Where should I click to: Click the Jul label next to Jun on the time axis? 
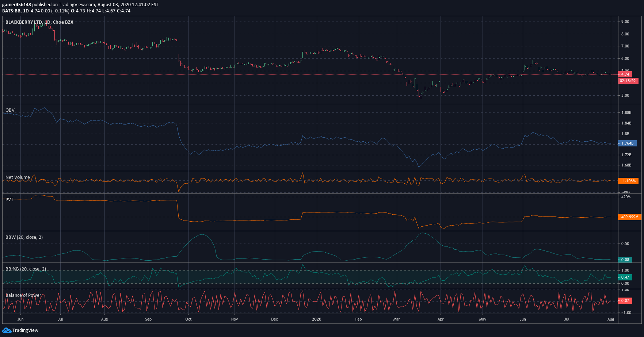60,319
